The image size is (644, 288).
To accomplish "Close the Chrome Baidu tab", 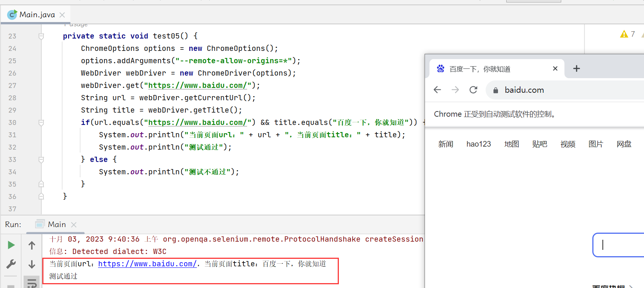I will (x=555, y=68).
